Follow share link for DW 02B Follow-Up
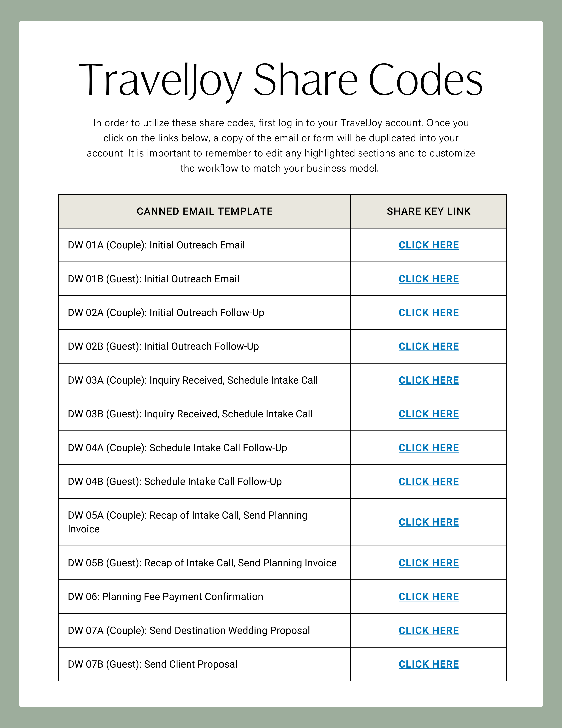The height and width of the screenshot is (728, 562). (x=428, y=346)
